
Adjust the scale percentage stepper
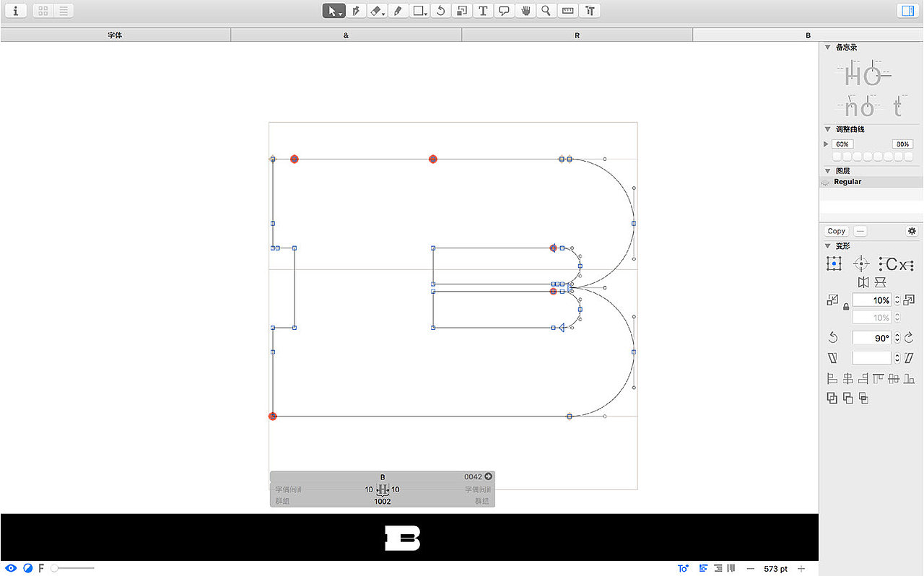click(x=897, y=300)
